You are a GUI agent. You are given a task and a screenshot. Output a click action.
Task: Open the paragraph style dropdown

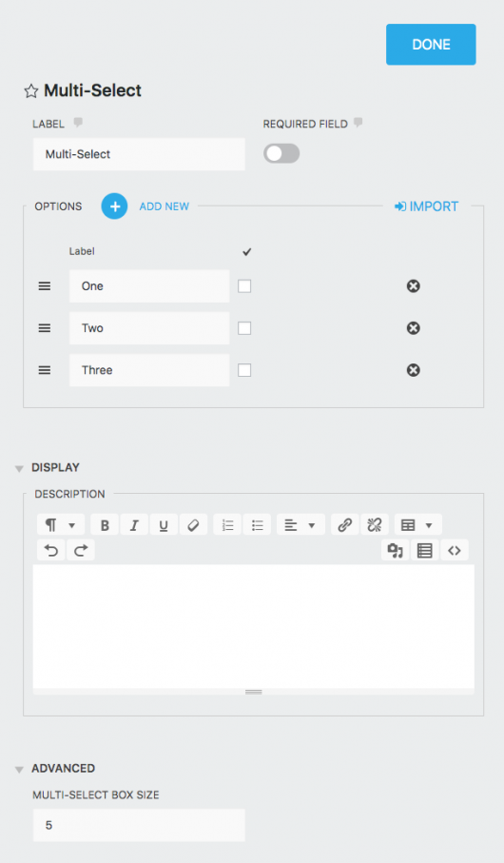click(x=61, y=525)
